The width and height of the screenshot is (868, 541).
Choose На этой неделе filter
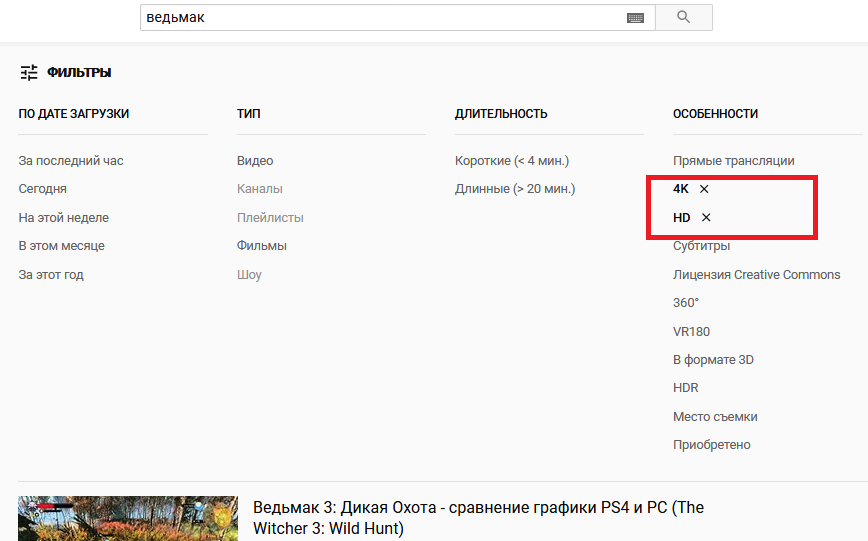(x=63, y=217)
